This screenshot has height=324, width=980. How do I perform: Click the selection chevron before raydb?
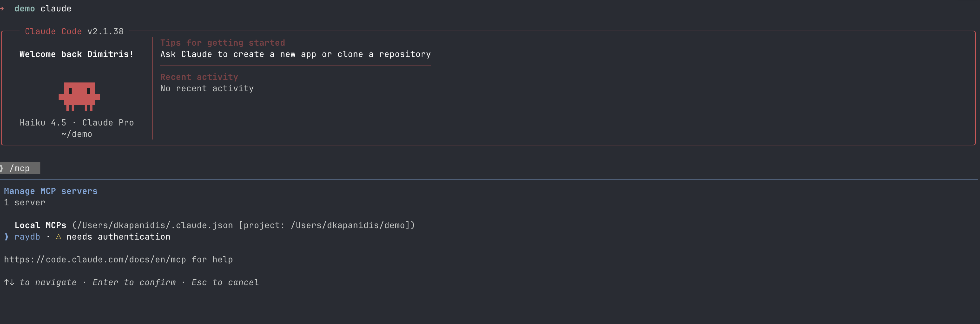coord(7,237)
